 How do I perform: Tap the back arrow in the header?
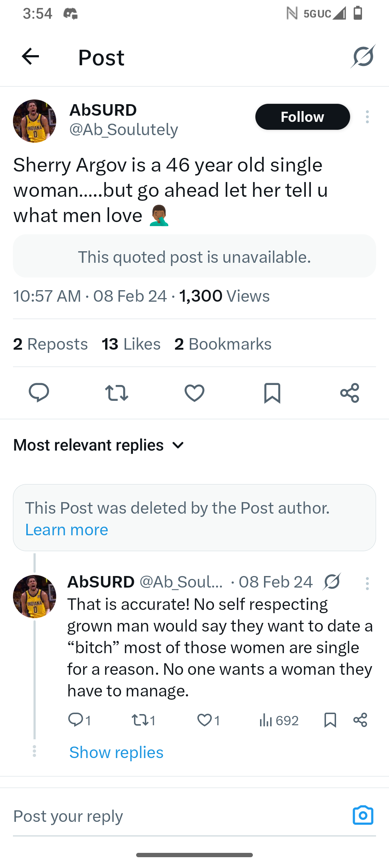(30, 56)
